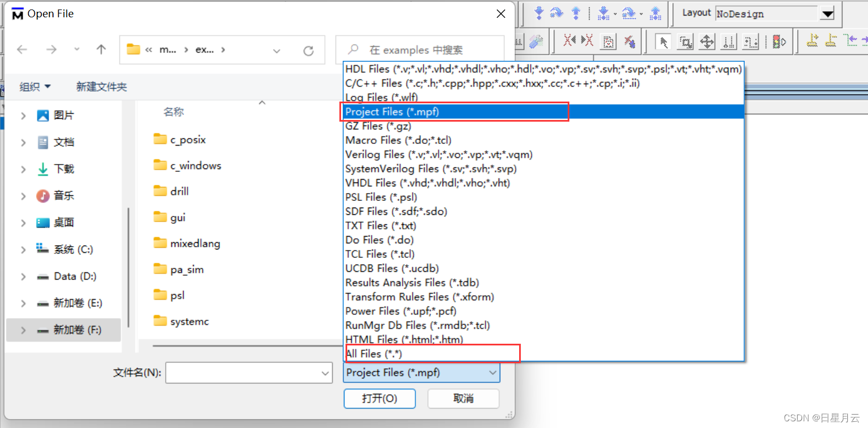868x428 pixels.
Task: Select the arrow pointer Select Mode tool
Action: click(x=664, y=41)
